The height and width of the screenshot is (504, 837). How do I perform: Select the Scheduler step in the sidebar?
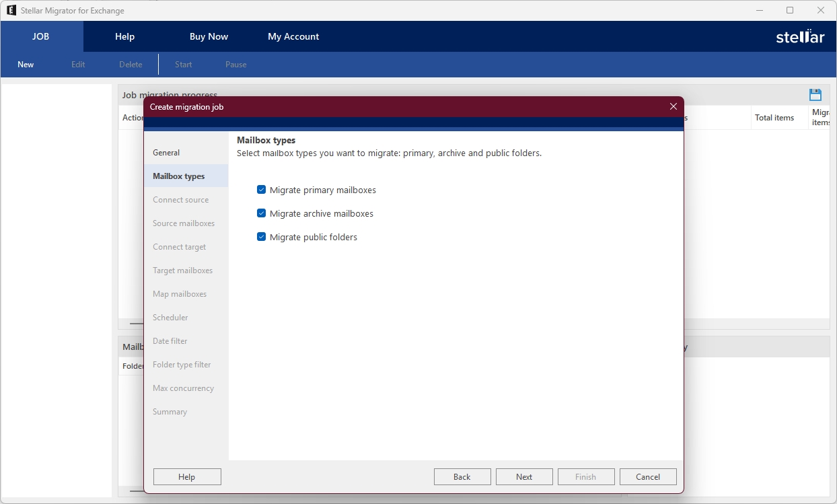[170, 317]
